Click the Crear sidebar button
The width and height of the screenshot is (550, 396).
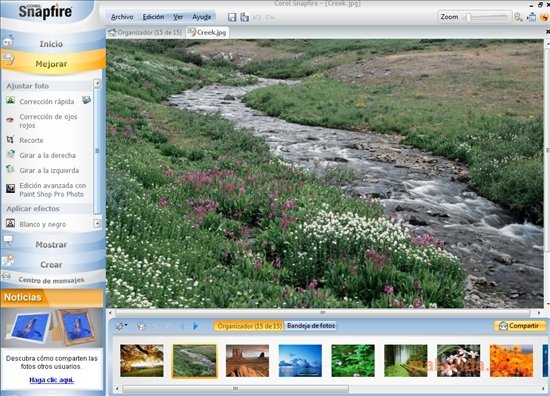click(x=53, y=264)
